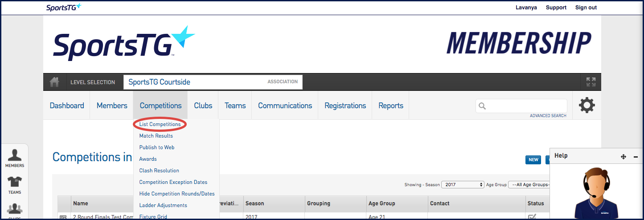Screen dimensions: 644x220
Task: Toggle the Status checkbox in the first row
Action: tap(532, 217)
